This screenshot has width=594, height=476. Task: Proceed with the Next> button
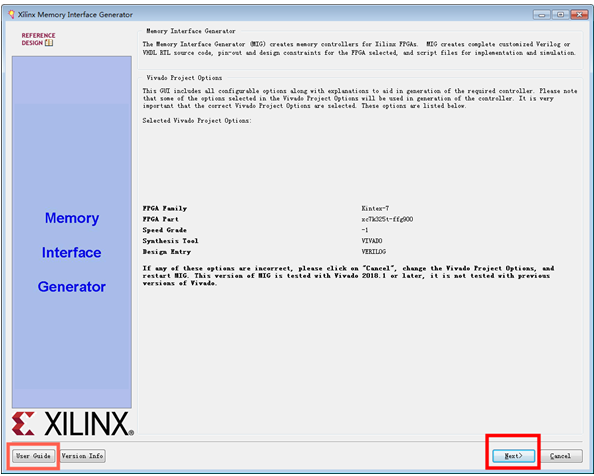pos(513,456)
